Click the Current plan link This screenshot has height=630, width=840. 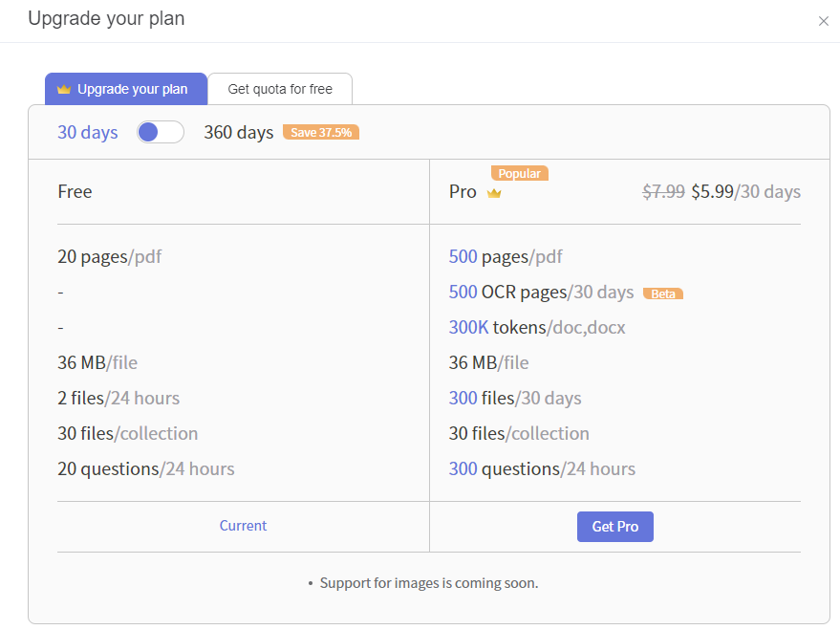pyautogui.click(x=243, y=526)
